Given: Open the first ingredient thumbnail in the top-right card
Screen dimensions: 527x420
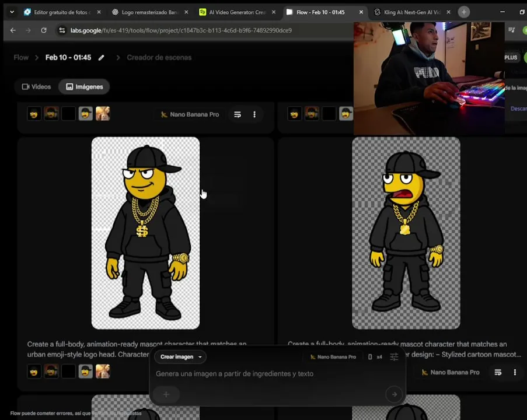Looking at the screenshot, I should click(x=294, y=114).
